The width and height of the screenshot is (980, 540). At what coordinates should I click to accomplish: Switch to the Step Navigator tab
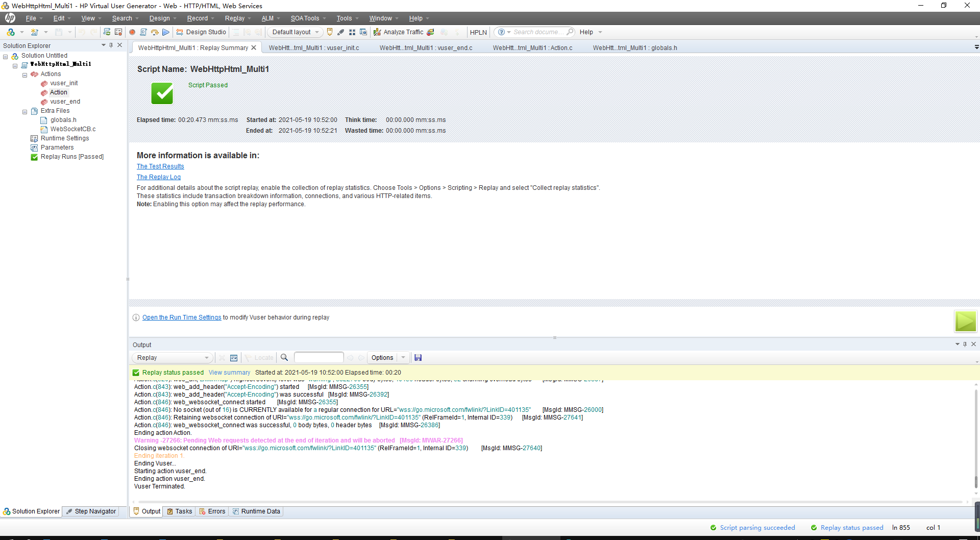(91, 511)
